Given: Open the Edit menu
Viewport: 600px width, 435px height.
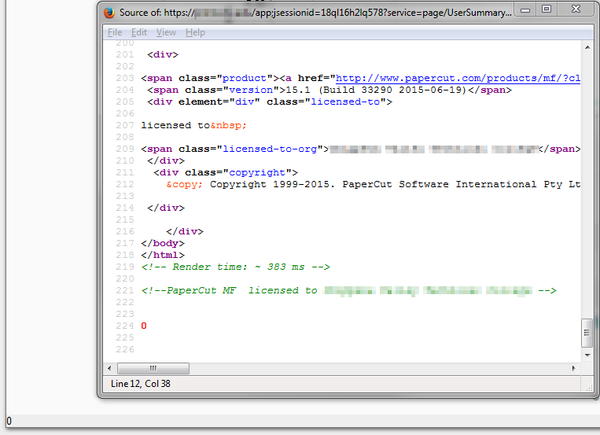Looking at the screenshot, I should 138,33.
